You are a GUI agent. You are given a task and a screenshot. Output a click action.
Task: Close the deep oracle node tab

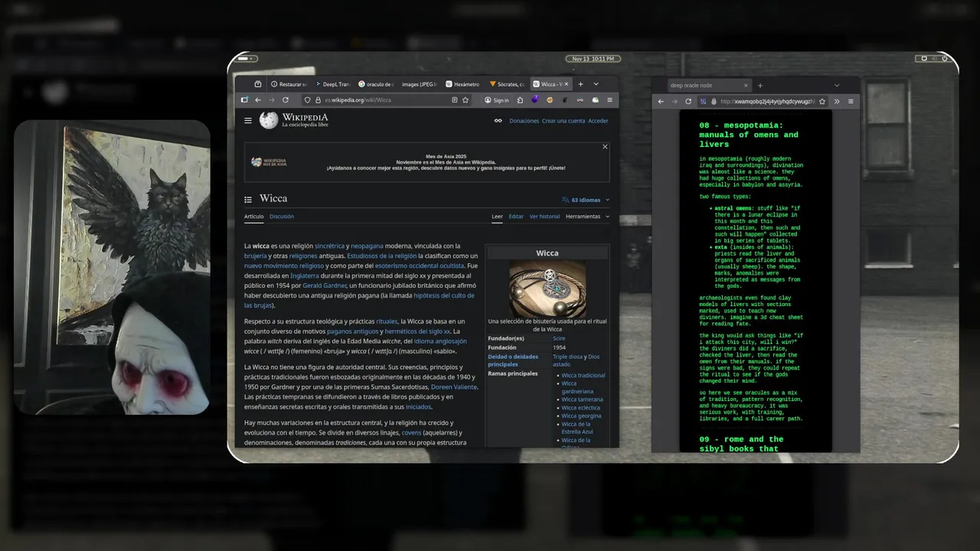point(746,86)
